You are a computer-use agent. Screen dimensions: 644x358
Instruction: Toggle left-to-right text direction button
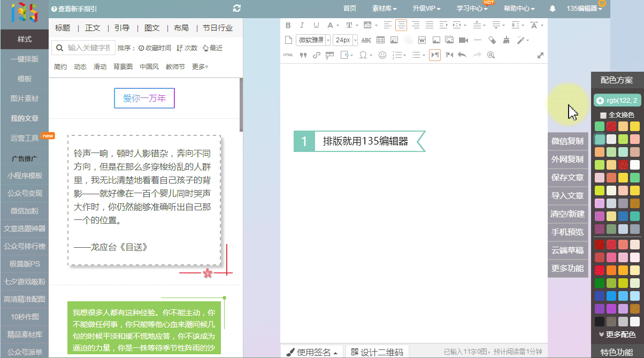pyautogui.click(x=434, y=55)
